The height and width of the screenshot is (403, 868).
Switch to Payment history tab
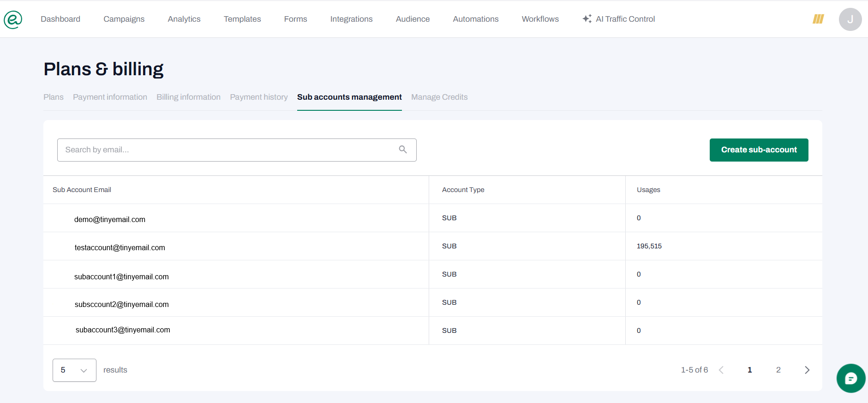pyautogui.click(x=259, y=97)
